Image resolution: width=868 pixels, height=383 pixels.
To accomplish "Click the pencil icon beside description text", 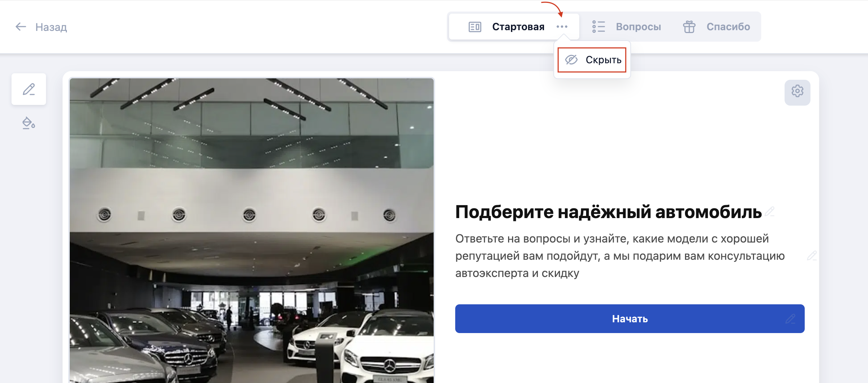I will tap(812, 256).
